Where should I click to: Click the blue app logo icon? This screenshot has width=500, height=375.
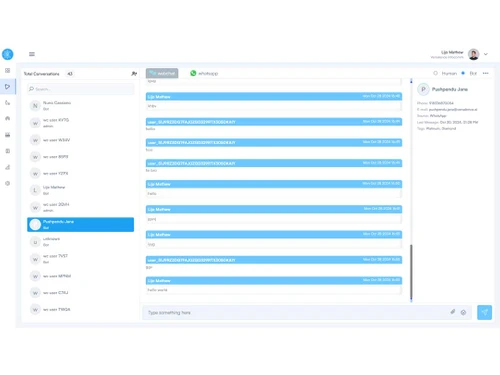pyautogui.click(x=7, y=54)
